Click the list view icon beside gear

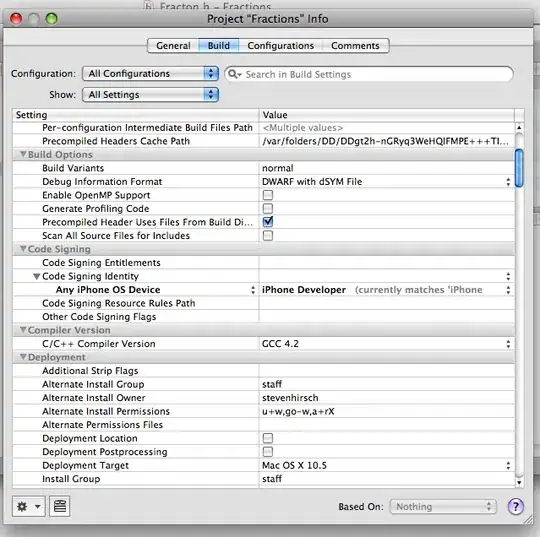60,506
